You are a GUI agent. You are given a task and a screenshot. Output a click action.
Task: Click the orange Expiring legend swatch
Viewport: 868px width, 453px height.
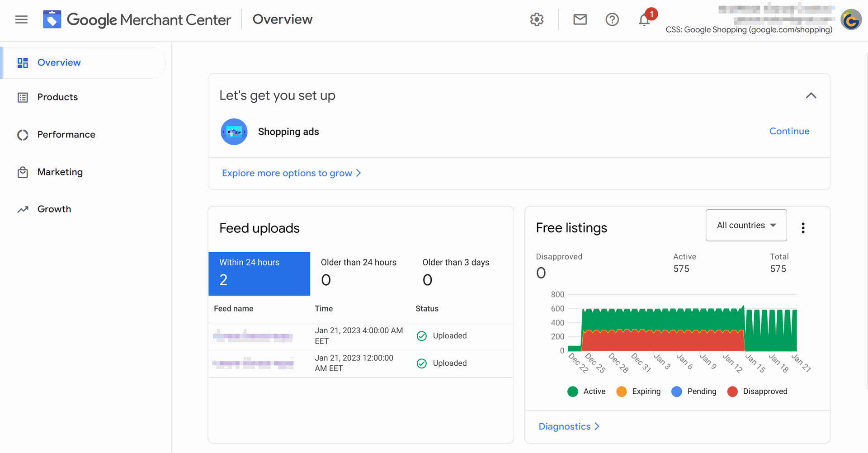click(622, 392)
